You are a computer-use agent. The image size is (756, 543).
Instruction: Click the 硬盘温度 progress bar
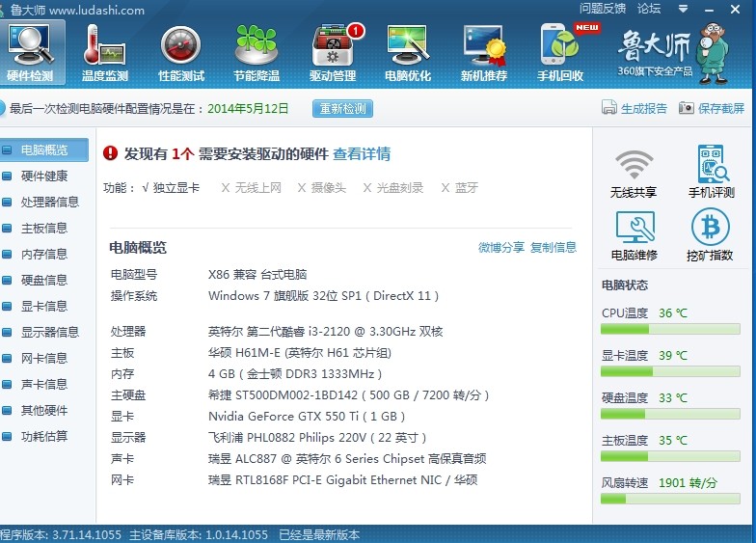(x=670, y=415)
